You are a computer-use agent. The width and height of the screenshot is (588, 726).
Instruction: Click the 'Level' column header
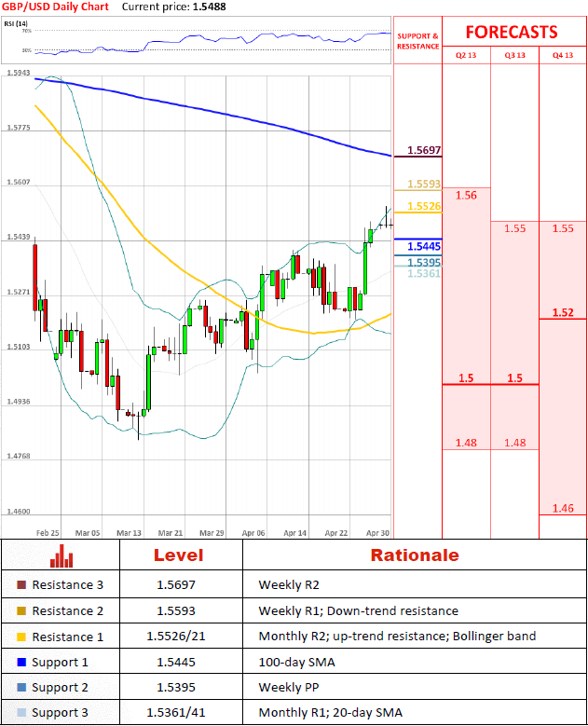178,555
